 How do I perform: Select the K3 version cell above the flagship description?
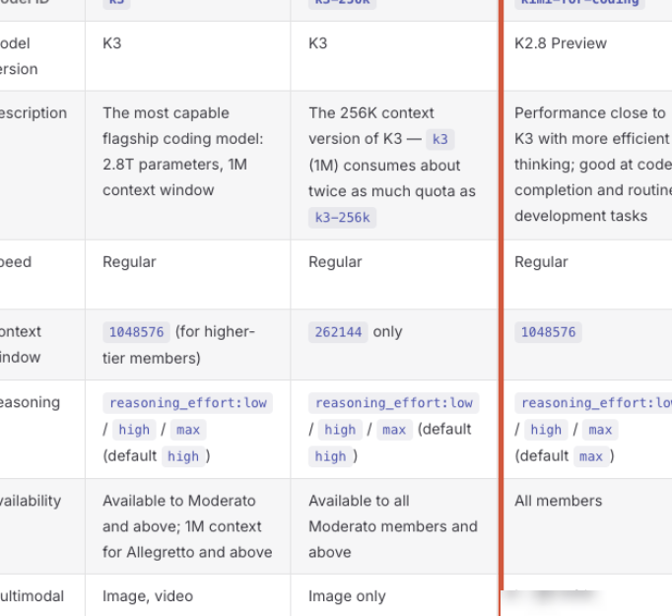(x=112, y=43)
